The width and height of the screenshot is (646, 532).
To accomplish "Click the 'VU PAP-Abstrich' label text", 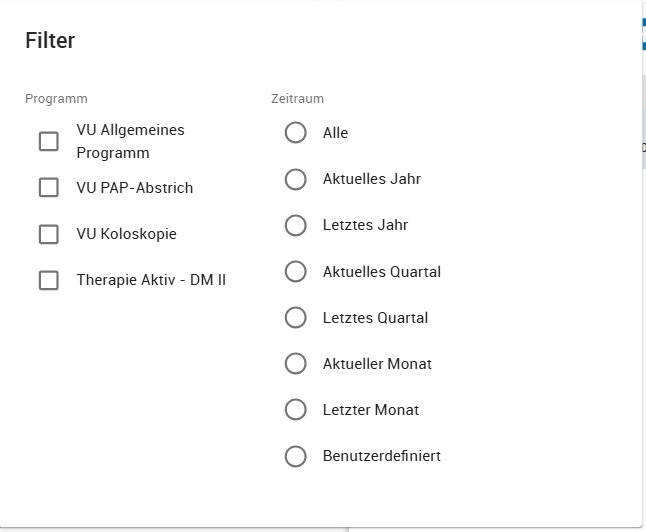I will [135, 188].
